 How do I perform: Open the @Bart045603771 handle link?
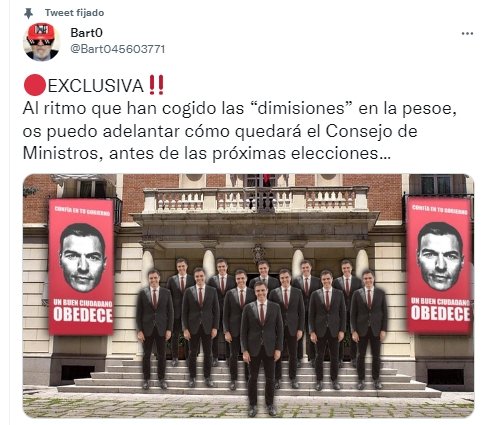coord(118,49)
